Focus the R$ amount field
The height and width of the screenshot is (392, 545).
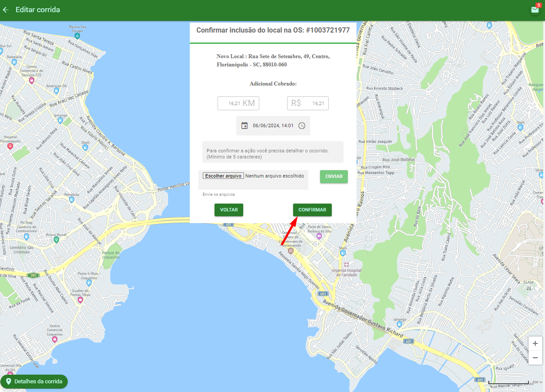(308, 103)
